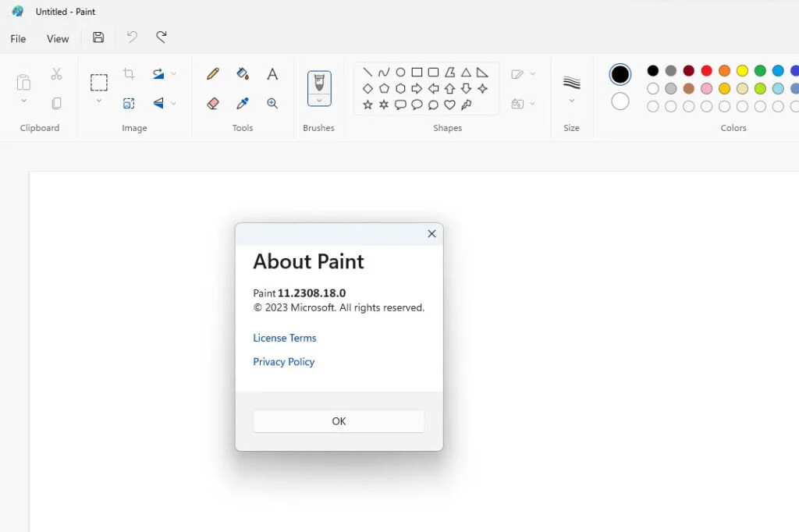Expand the Select tool options chevron
The width and height of the screenshot is (799, 532).
(99, 101)
